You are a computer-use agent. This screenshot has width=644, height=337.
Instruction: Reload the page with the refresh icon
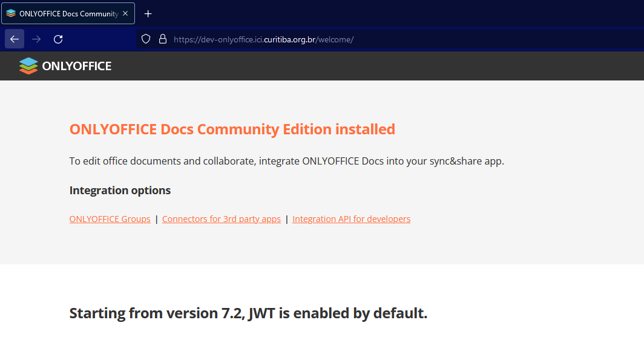pos(58,39)
